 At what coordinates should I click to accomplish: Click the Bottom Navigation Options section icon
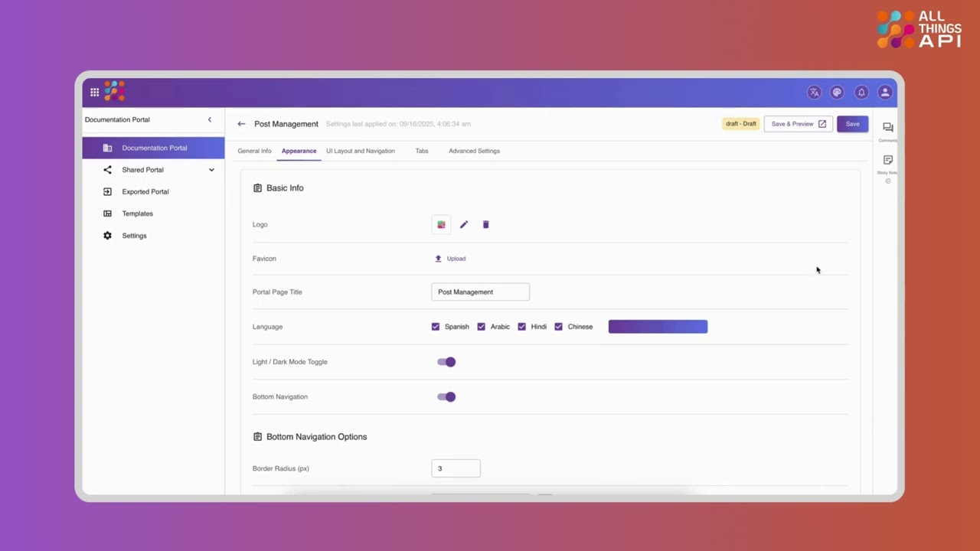click(x=257, y=437)
